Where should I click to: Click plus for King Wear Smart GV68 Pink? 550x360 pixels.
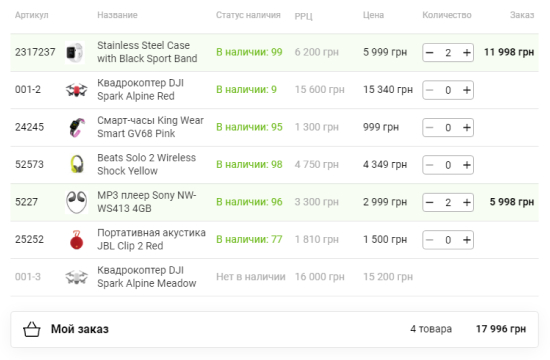point(466,127)
